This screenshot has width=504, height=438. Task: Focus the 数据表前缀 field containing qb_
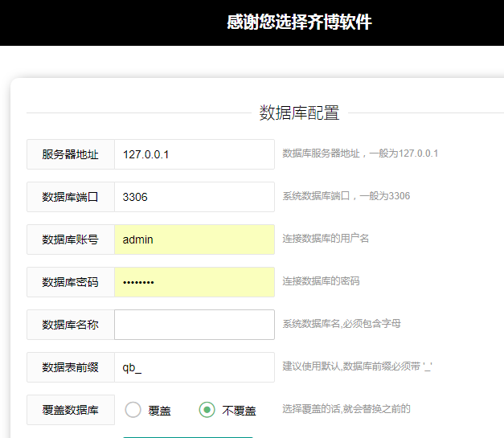point(194,367)
